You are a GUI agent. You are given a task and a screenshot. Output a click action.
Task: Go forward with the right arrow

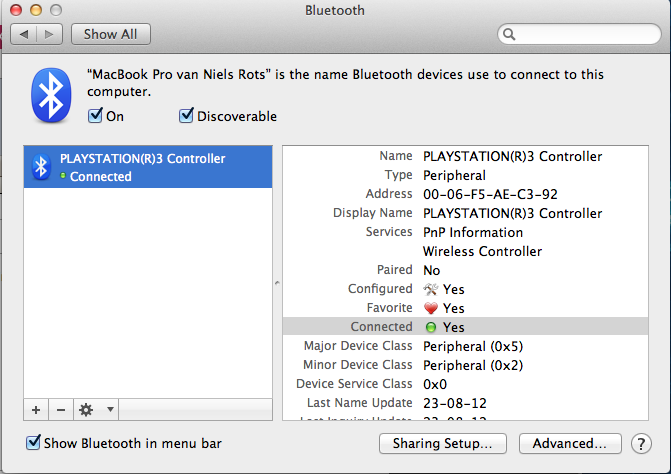(x=49, y=34)
